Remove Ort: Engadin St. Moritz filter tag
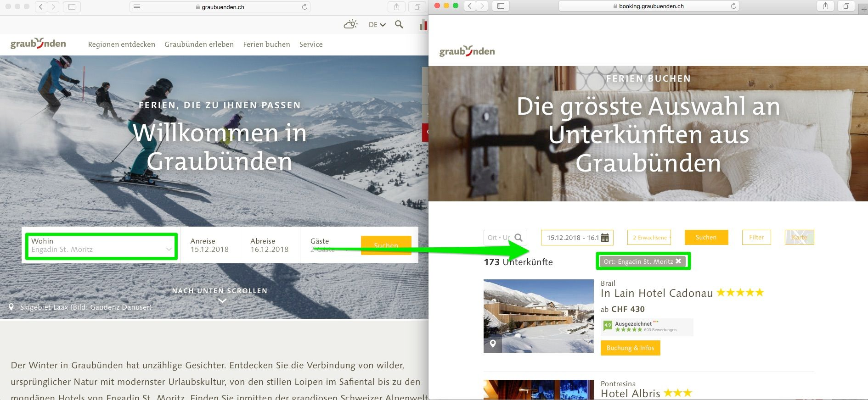The width and height of the screenshot is (868, 400). pyautogui.click(x=678, y=261)
